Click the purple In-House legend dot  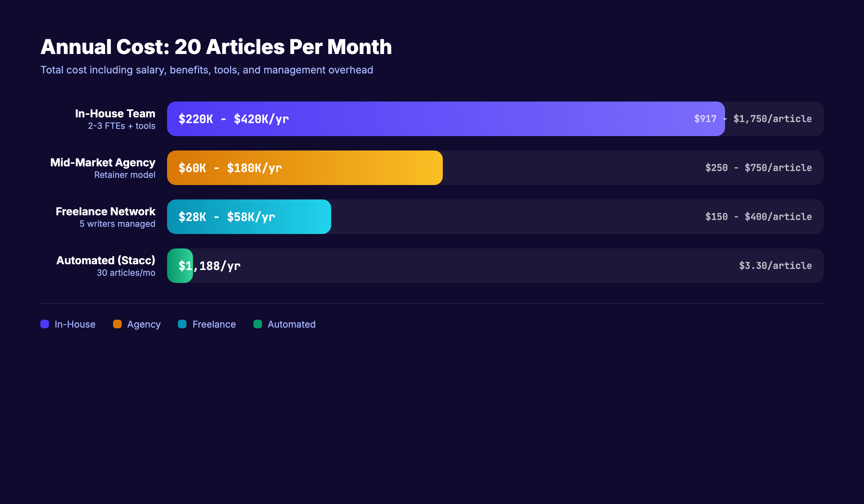44,324
